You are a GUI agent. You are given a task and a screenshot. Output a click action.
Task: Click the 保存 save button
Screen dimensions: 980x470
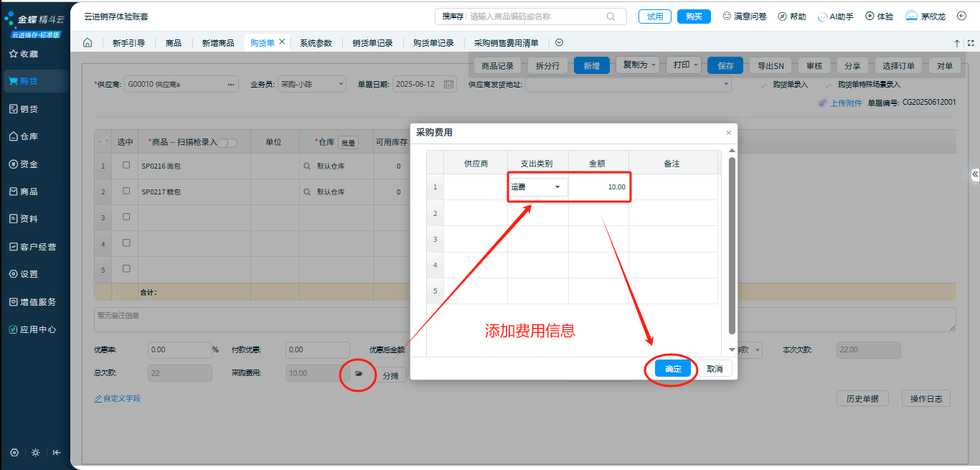coord(725,66)
